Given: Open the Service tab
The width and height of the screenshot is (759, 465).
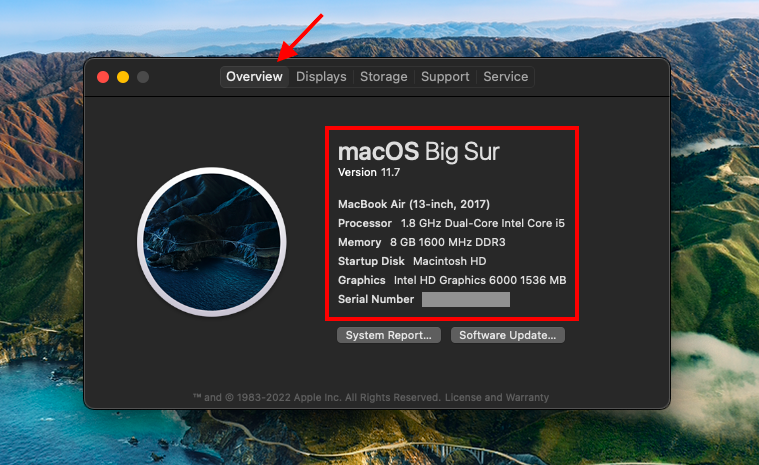Looking at the screenshot, I should click(x=505, y=77).
